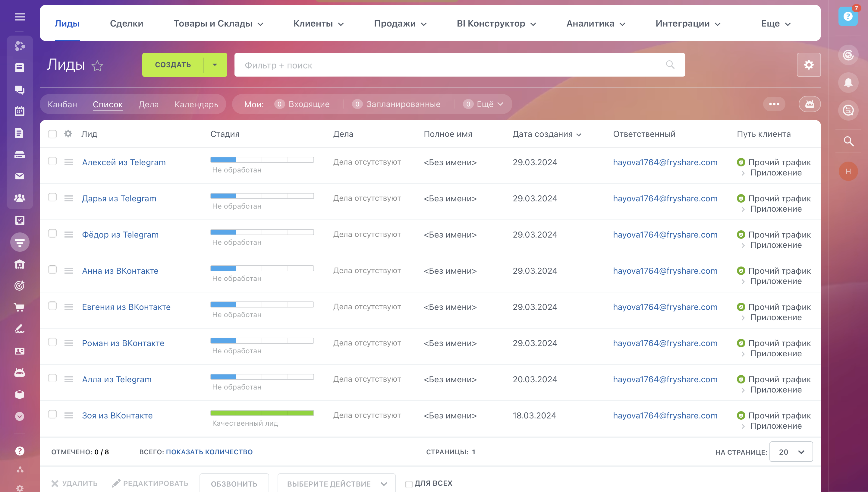This screenshot has width=868, height=492.
Task: Expand the ВЫБЕРИТЕ ДЕЙСТВИЕ dropdown
Action: pos(336,484)
